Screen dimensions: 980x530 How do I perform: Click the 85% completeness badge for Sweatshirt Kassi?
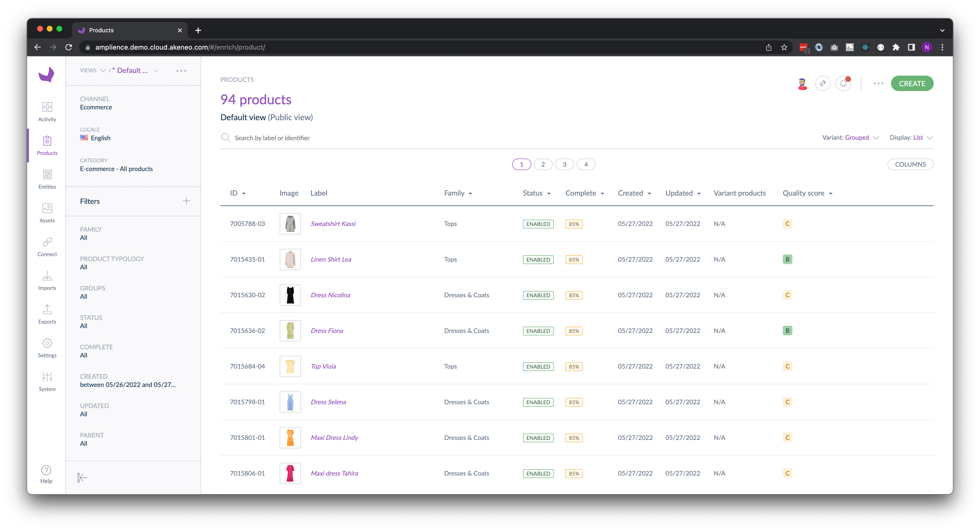point(574,224)
